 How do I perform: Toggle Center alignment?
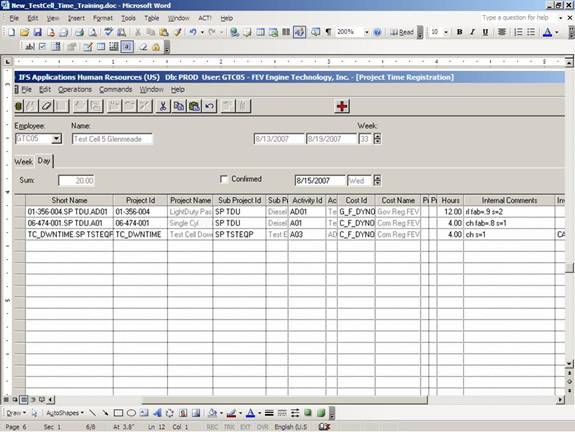click(502, 32)
